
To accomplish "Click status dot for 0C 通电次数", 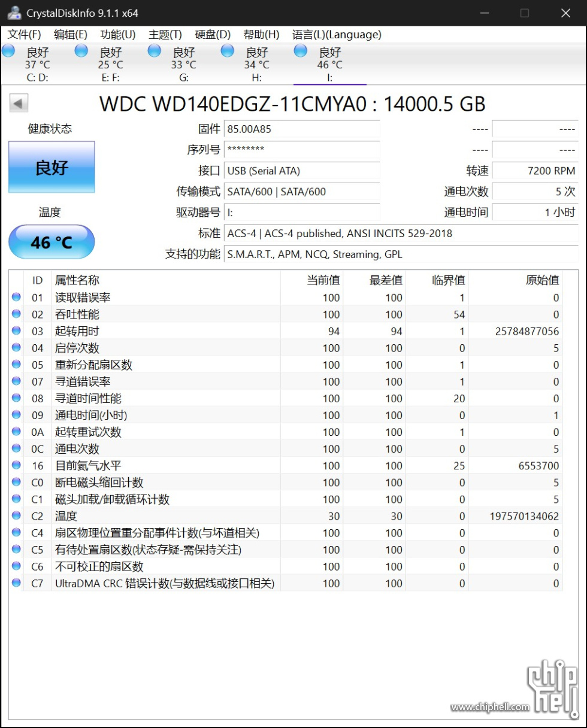I will click(16, 448).
